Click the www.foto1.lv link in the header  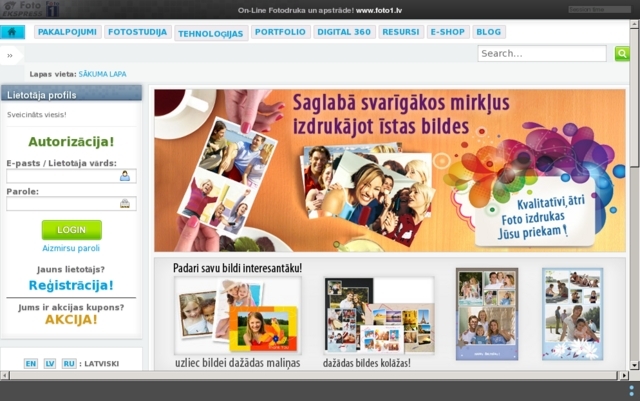click(379, 11)
